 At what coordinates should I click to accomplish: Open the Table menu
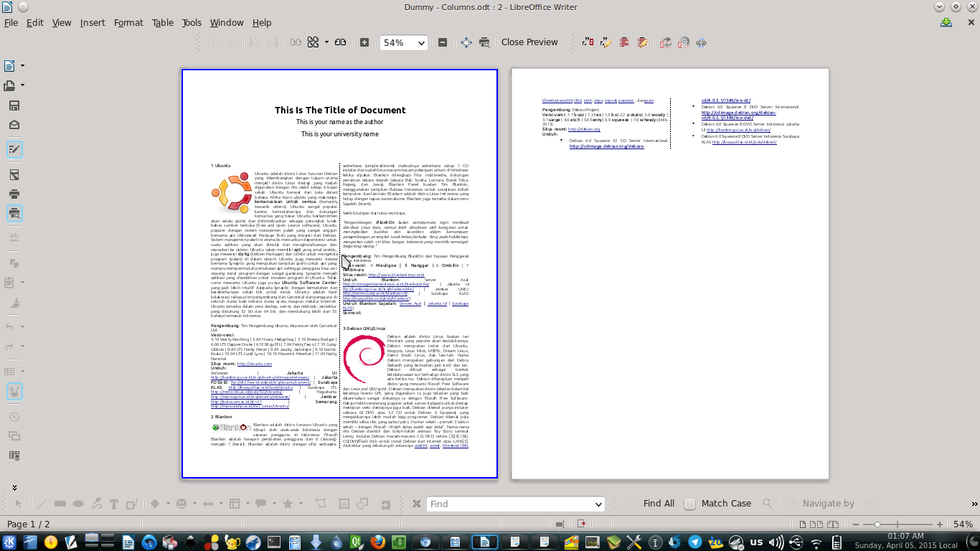click(x=163, y=22)
